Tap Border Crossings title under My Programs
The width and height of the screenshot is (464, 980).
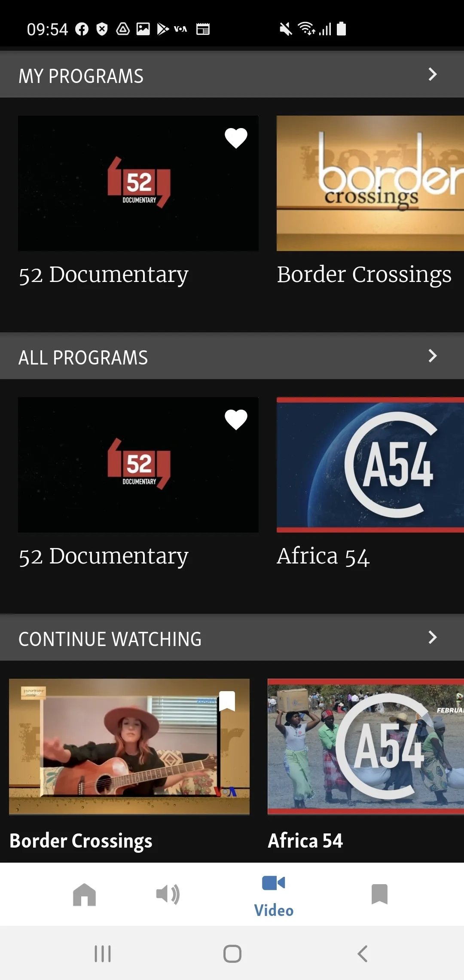(364, 275)
